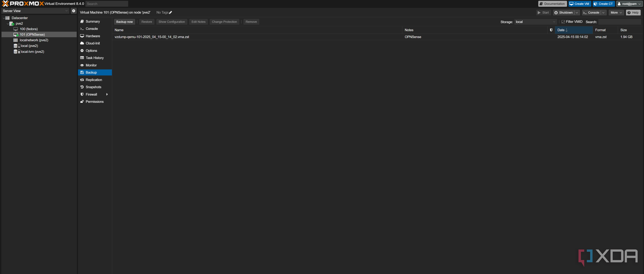Open the Summary tab
Viewport: 644px width, 274px height.
[x=95, y=21]
